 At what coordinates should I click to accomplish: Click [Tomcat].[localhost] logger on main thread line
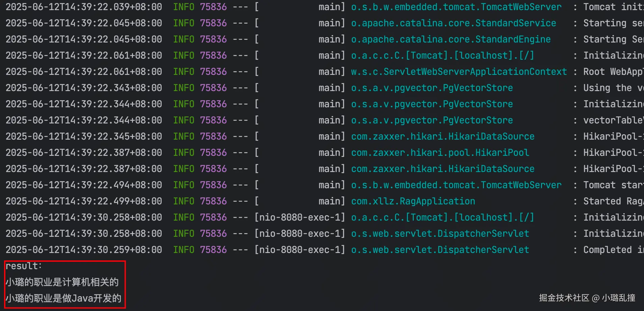[x=442, y=55]
